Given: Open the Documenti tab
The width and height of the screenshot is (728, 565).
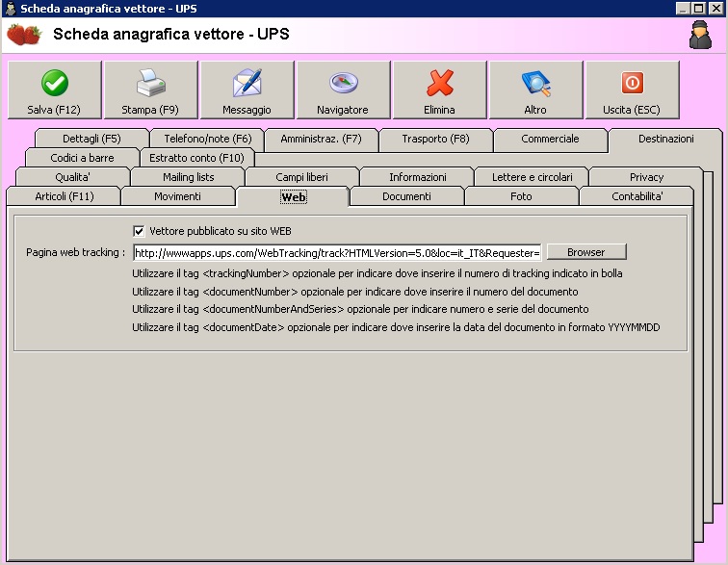Looking at the screenshot, I should [406, 196].
